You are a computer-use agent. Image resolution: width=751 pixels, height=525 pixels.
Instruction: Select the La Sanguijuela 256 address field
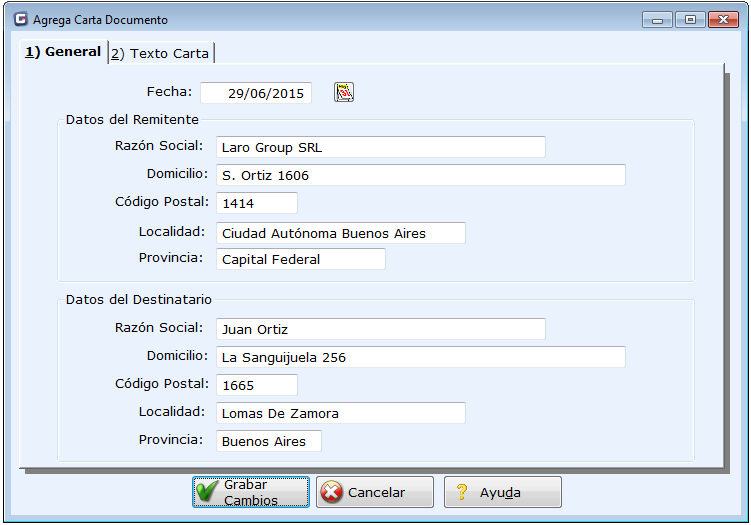click(420, 357)
